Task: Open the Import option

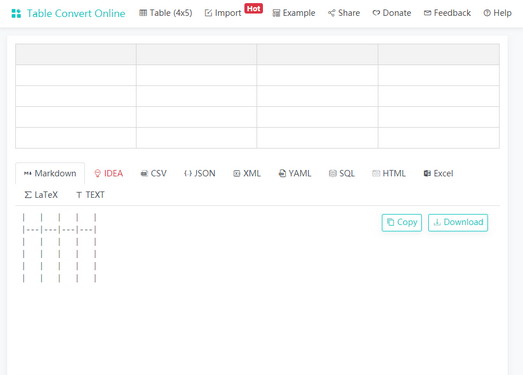Action: pyautogui.click(x=222, y=13)
